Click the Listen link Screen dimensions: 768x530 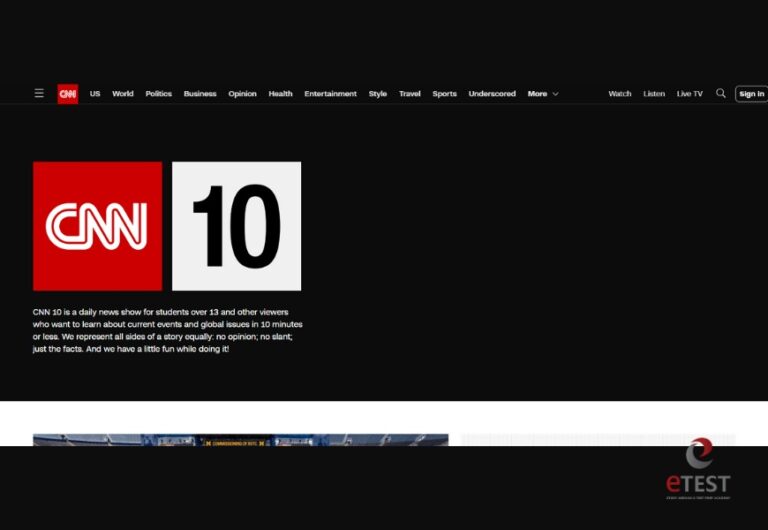pyautogui.click(x=654, y=94)
